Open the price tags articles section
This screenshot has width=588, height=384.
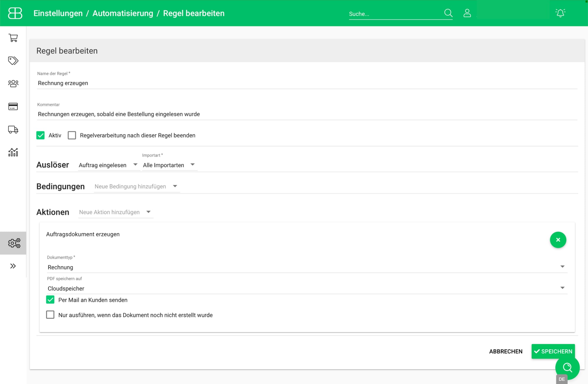[x=13, y=61]
